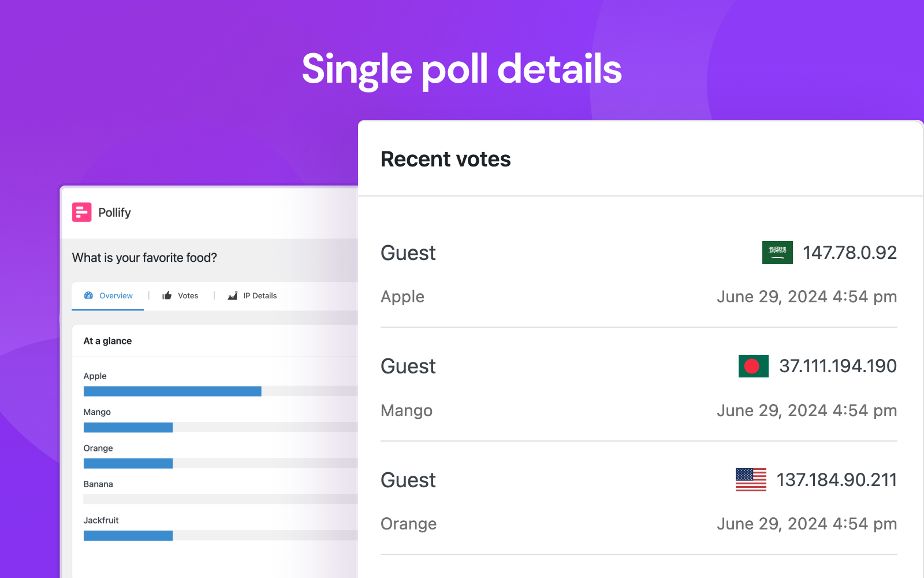Viewport: 924px width, 578px height.
Task: Click the poll title "What is your favorite food?"
Action: pyautogui.click(x=144, y=258)
